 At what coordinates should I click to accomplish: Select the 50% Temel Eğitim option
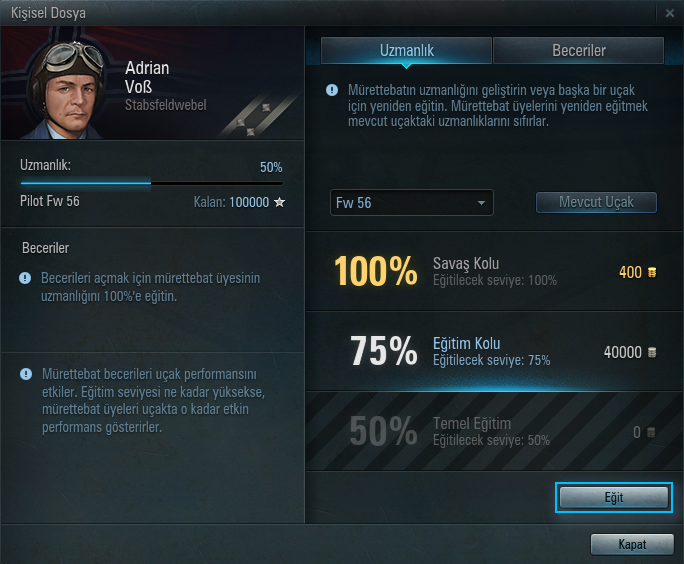[494, 431]
